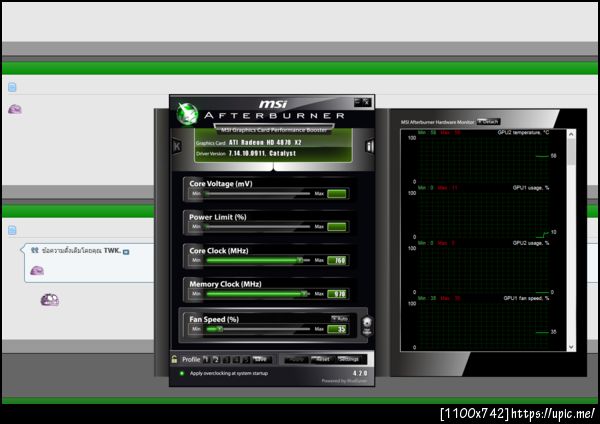This screenshot has height=424, width=600.
Task: Toggle fan speed Auto mode
Action: (340, 318)
